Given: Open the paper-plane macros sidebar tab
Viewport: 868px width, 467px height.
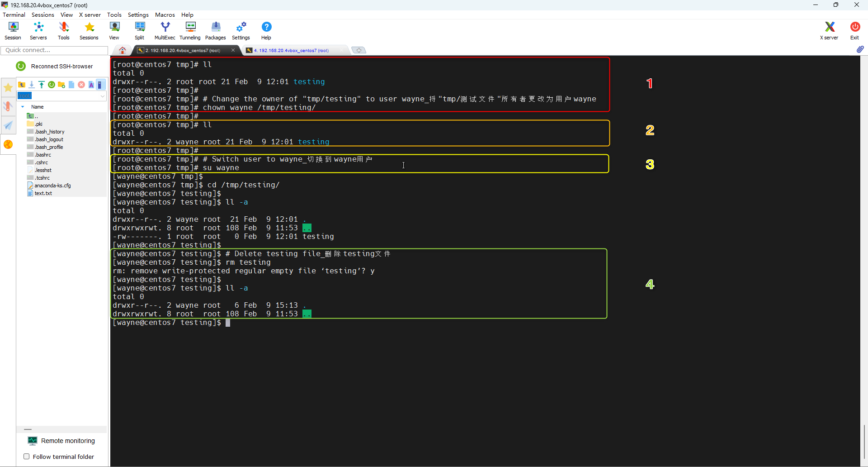Looking at the screenshot, I should 8,125.
